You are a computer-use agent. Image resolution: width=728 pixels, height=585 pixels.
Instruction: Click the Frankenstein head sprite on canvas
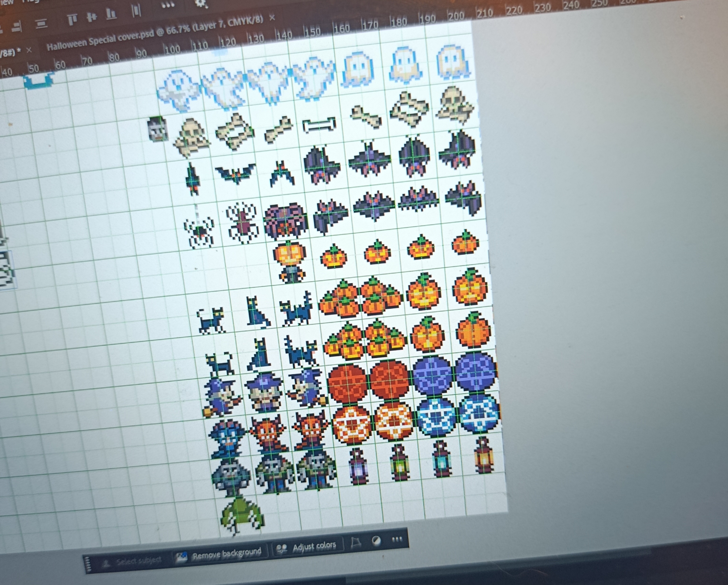click(158, 129)
